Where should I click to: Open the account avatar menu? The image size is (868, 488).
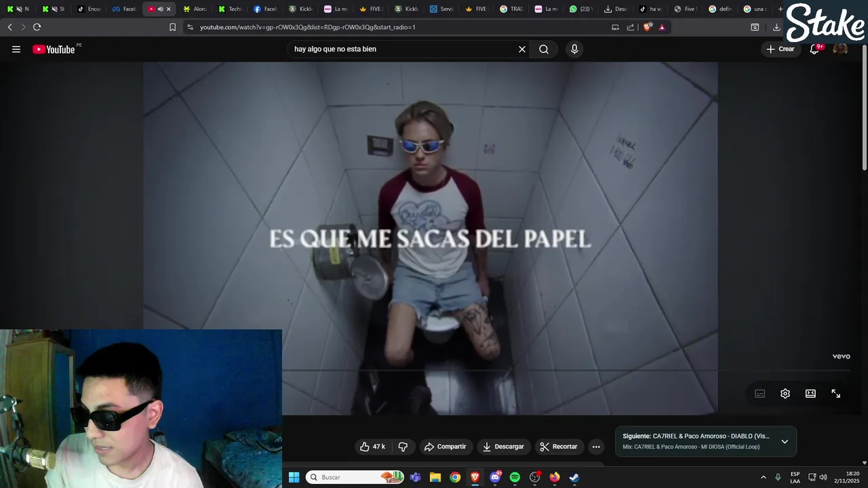(x=840, y=49)
